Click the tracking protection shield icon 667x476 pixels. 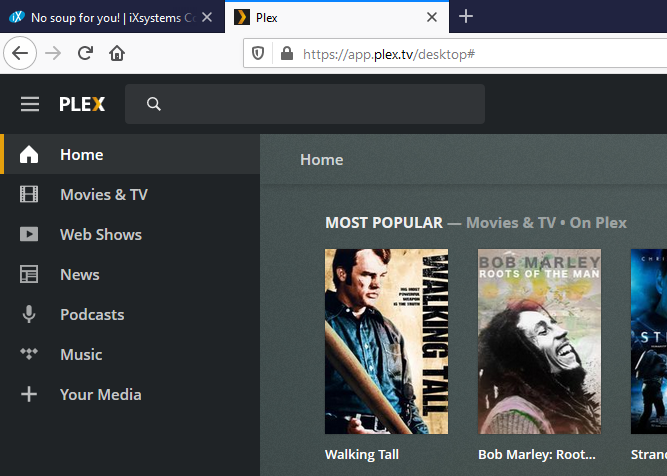pyautogui.click(x=258, y=54)
